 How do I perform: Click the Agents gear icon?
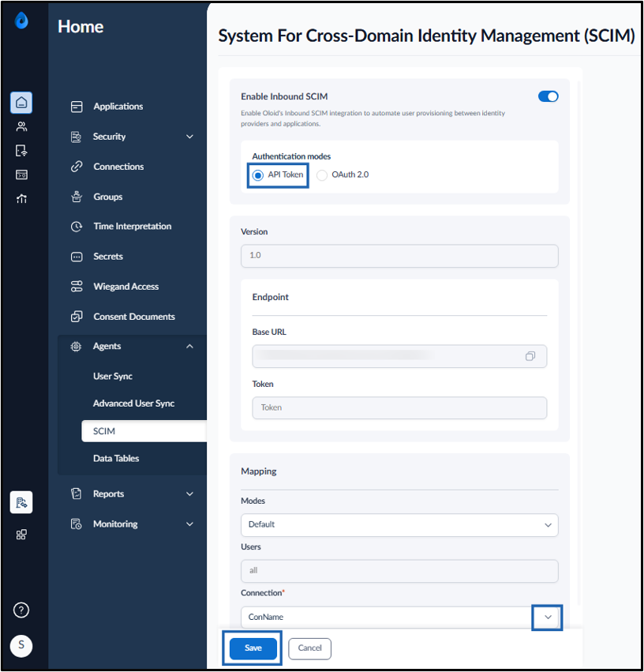(x=77, y=347)
